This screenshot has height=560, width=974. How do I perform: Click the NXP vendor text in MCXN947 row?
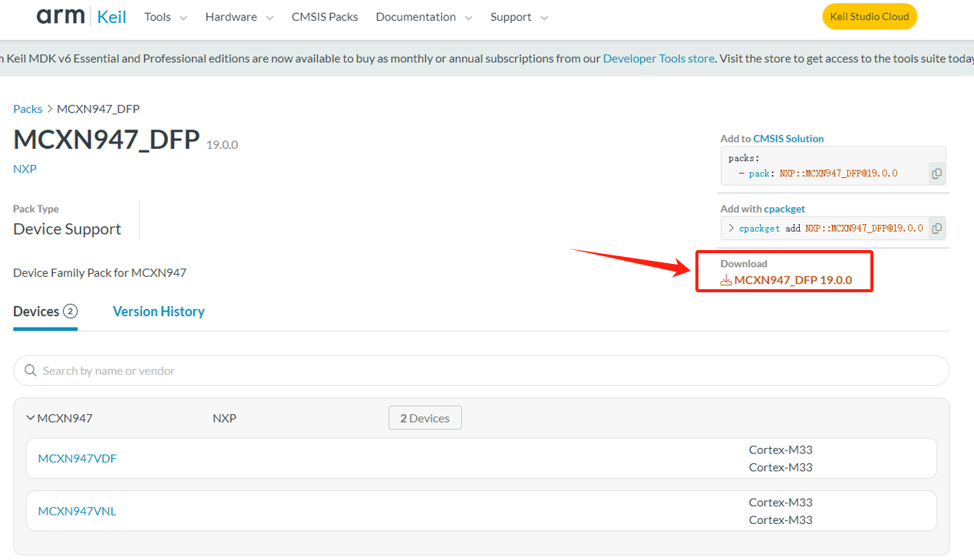[224, 418]
